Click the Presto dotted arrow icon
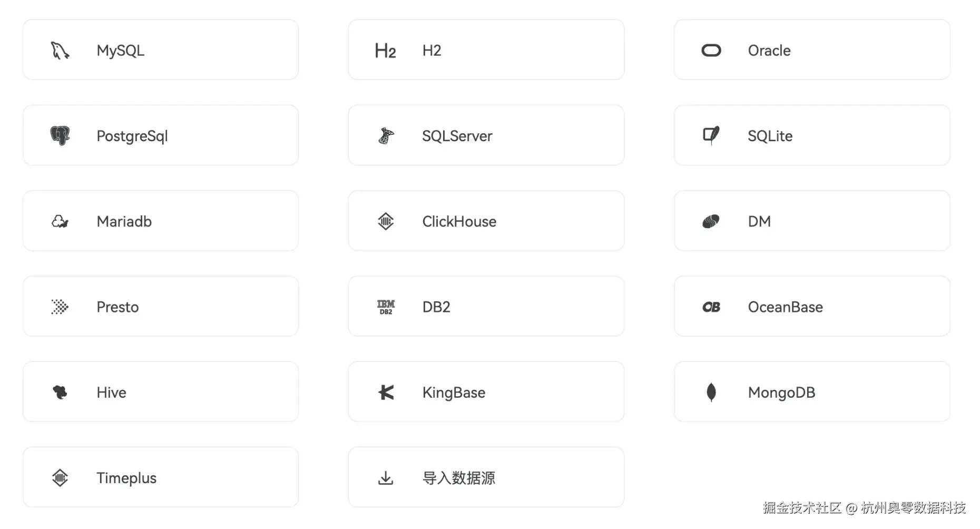The image size is (980, 529). [x=60, y=307]
